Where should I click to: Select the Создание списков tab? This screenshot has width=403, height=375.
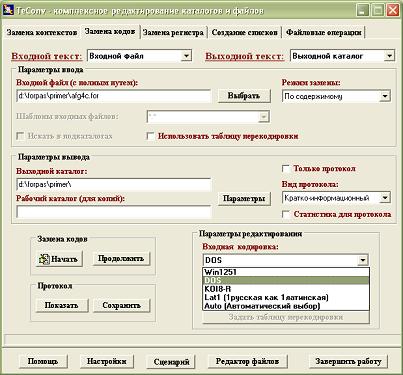[x=245, y=33]
